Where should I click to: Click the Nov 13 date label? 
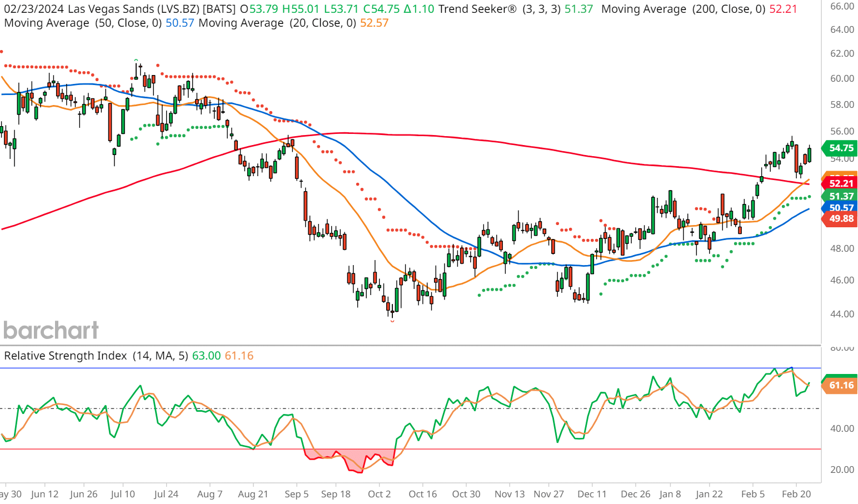pos(510,494)
